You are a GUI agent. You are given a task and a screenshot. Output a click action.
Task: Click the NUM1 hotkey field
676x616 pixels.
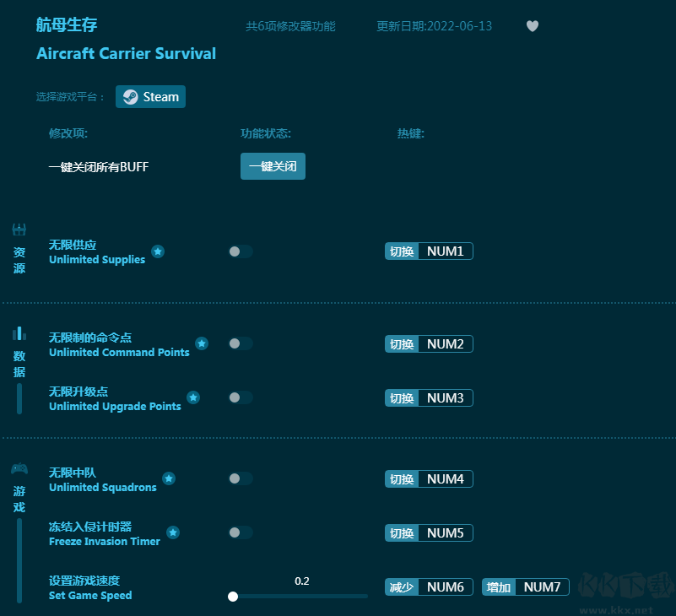(445, 251)
